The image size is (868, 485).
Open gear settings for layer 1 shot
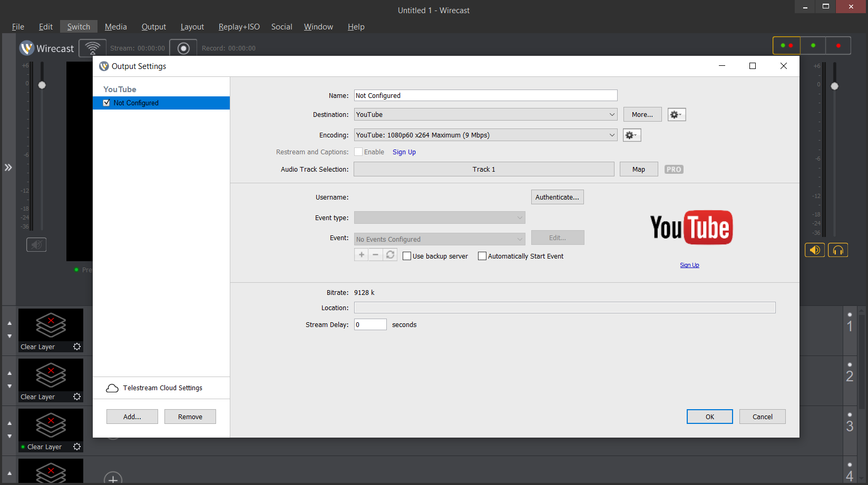[77, 347]
